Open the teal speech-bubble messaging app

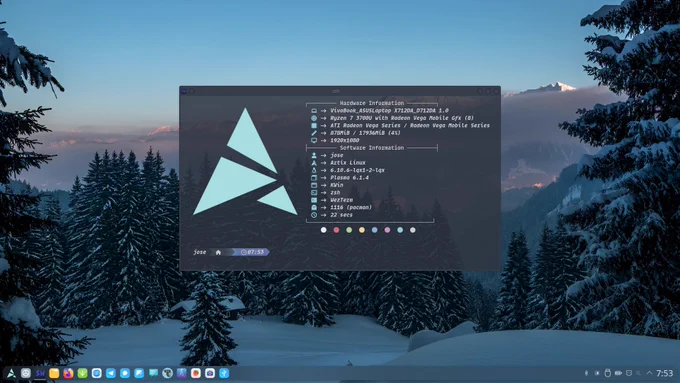(153, 373)
